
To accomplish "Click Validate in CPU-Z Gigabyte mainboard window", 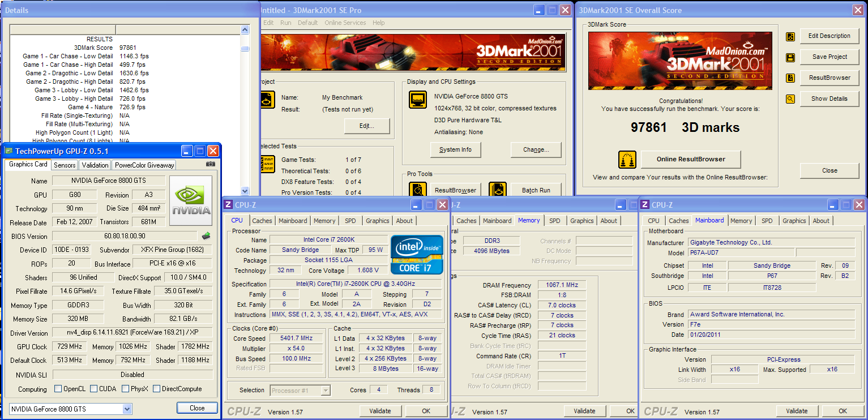I will (x=797, y=411).
